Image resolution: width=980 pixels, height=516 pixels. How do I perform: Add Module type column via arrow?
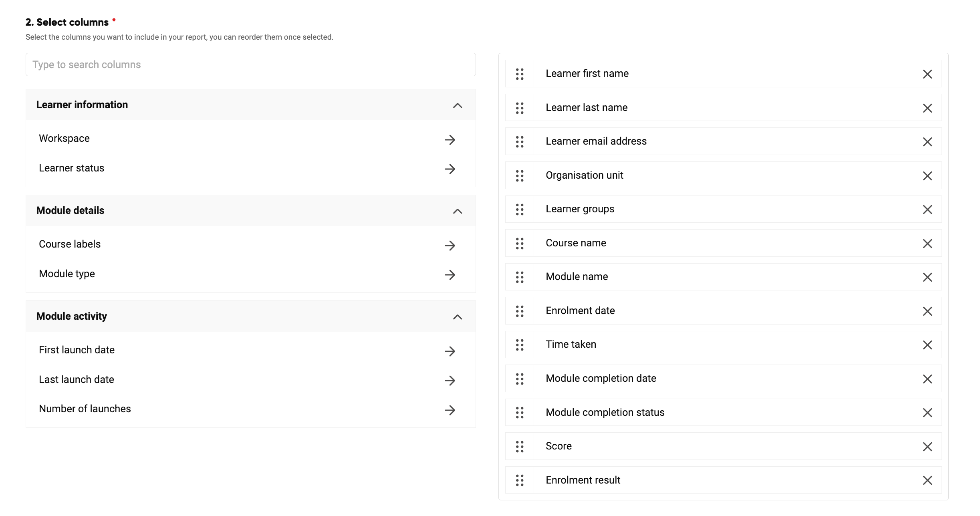[450, 275]
